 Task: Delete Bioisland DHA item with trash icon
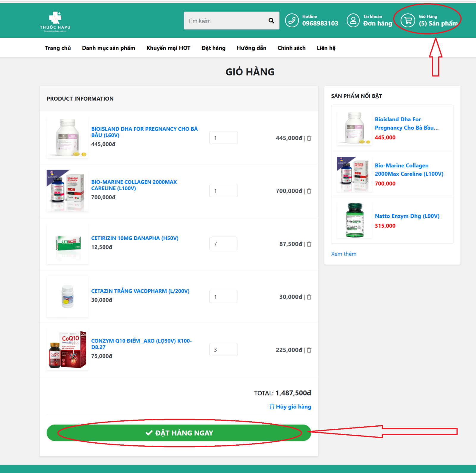[309, 138]
